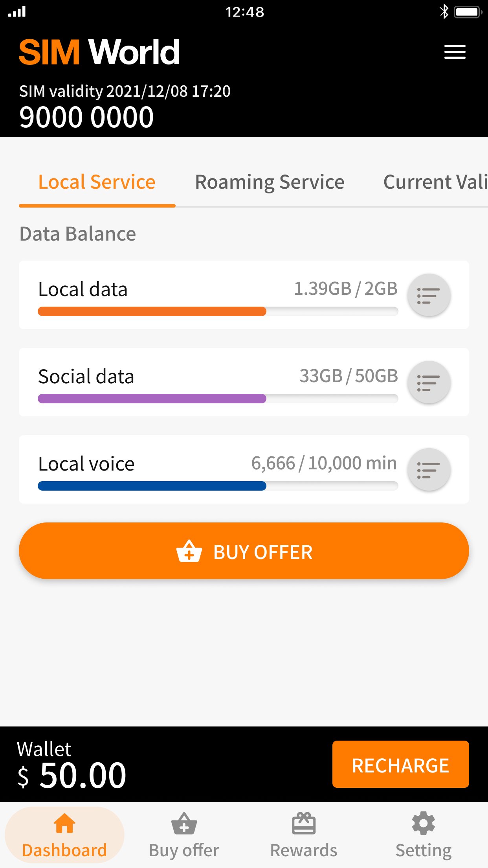Open Local data details list icon
488x868 pixels.
pos(429,295)
